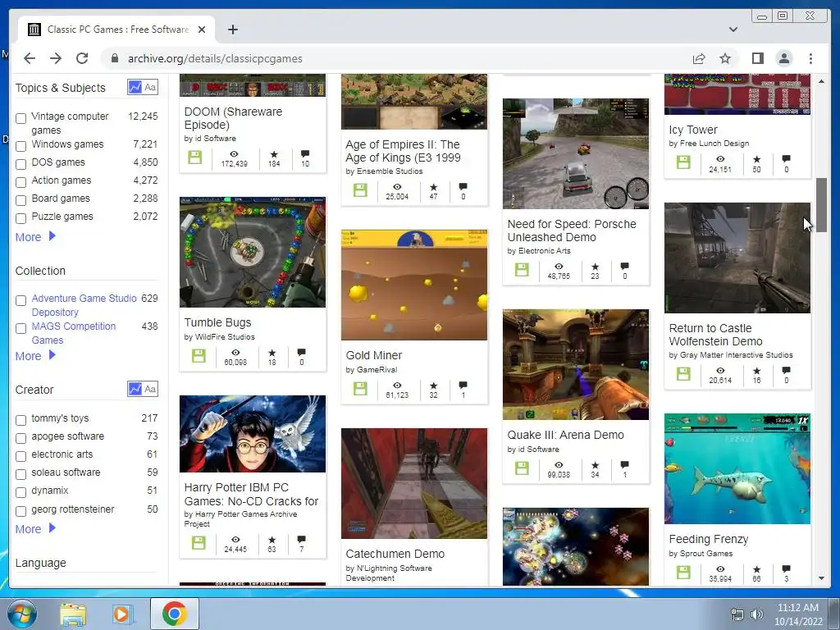Click the Chrome taskbar button
This screenshot has width=840, height=630.
tap(174, 614)
